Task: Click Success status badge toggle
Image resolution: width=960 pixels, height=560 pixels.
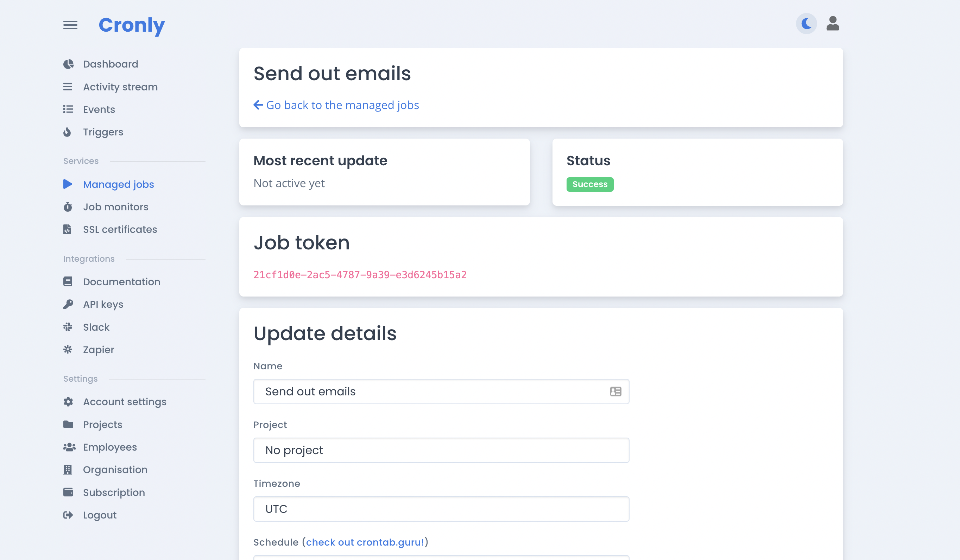Action: coord(590,184)
